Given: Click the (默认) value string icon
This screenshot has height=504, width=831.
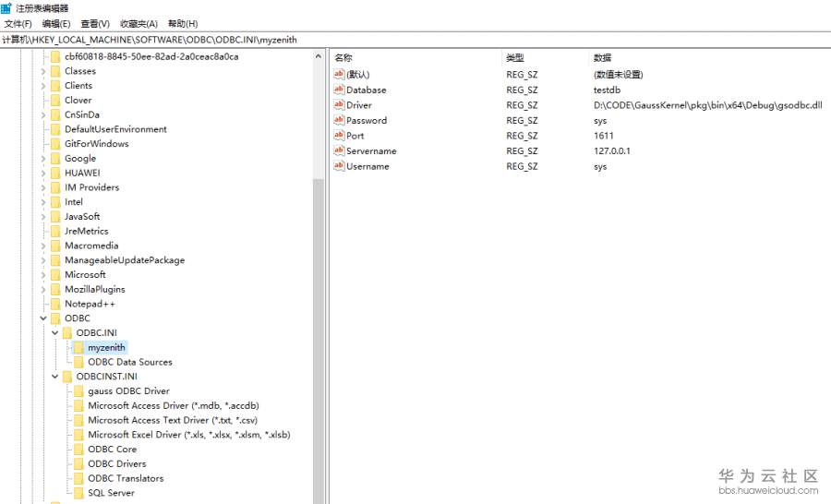Looking at the screenshot, I should (339, 74).
